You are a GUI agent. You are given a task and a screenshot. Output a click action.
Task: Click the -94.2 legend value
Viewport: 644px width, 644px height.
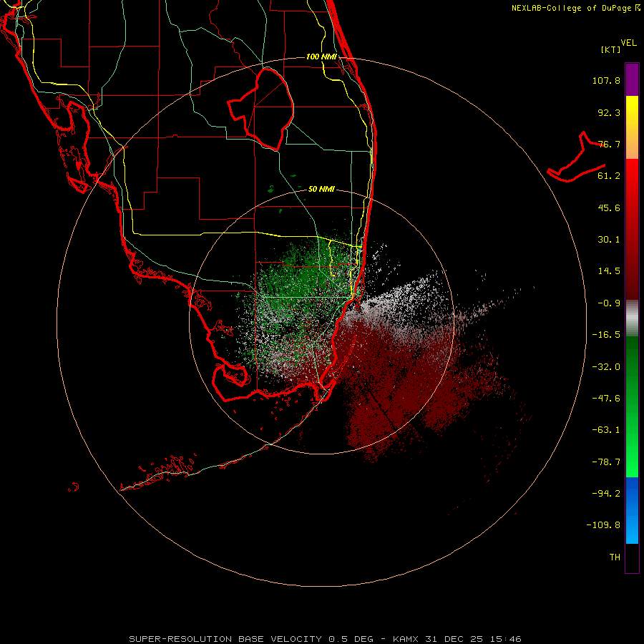606,494
